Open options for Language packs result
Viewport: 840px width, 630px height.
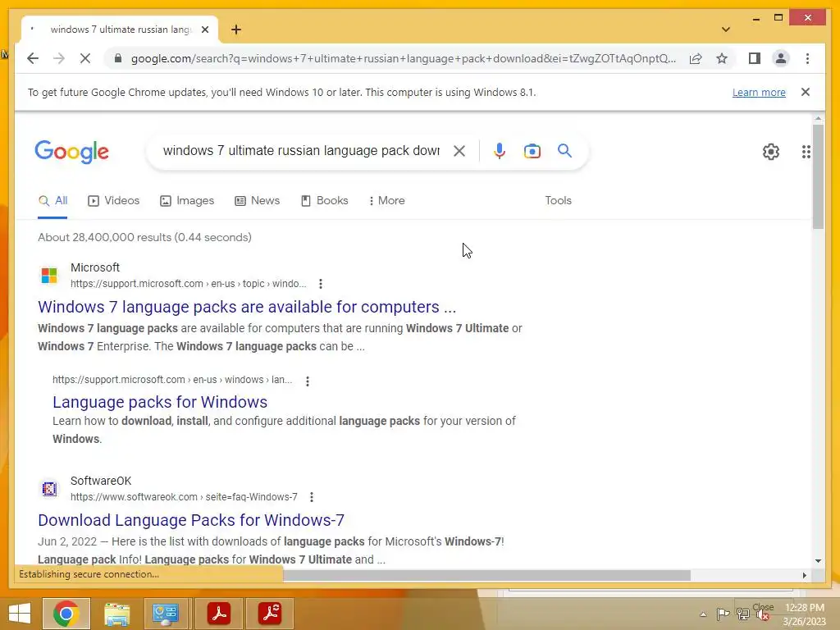pyautogui.click(x=308, y=381)
